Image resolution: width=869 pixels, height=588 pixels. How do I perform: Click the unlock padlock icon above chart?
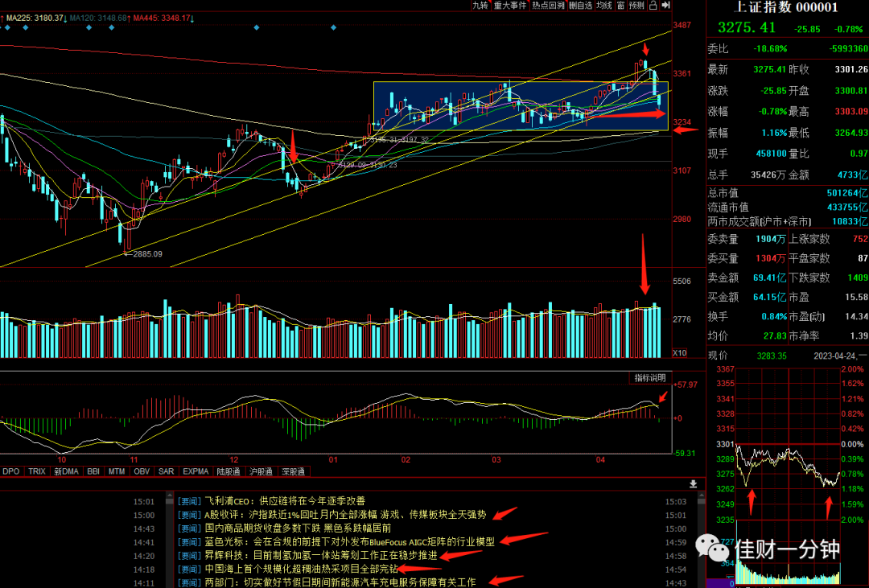pyautogui.click(x=653, y=5)
